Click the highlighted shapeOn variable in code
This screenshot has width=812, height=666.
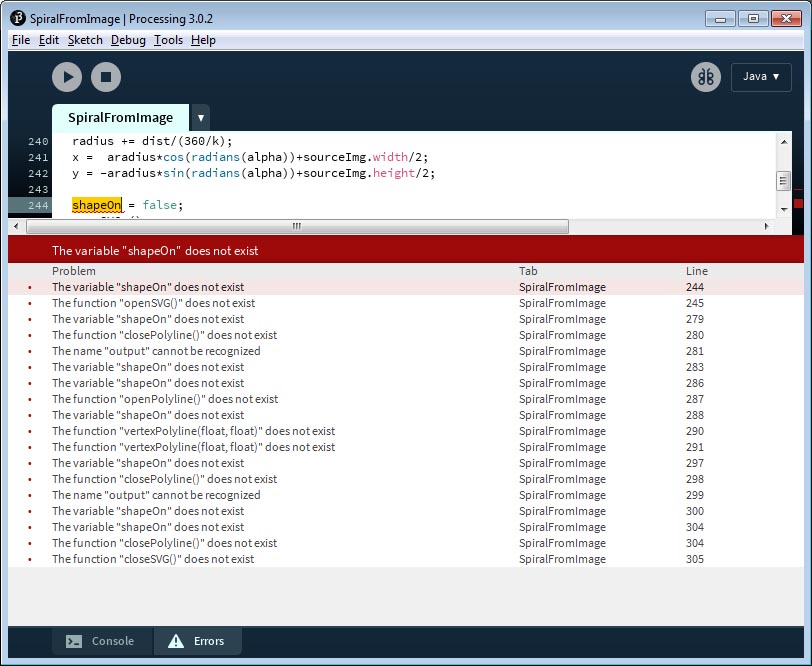(97, 205)
